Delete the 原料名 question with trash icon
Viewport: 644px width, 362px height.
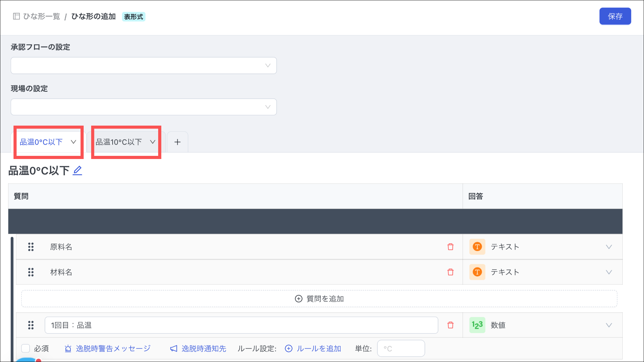tap(450, 247)
